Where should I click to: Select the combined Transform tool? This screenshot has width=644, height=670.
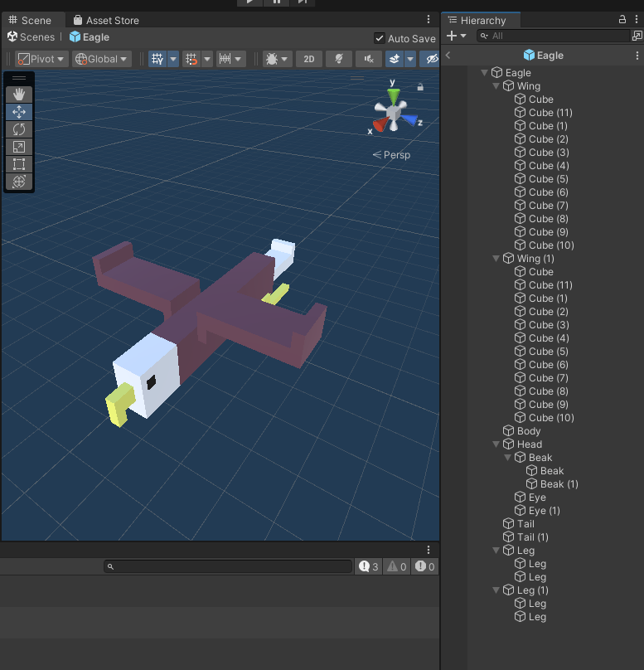pyautogui.click(x=19, y=182)
